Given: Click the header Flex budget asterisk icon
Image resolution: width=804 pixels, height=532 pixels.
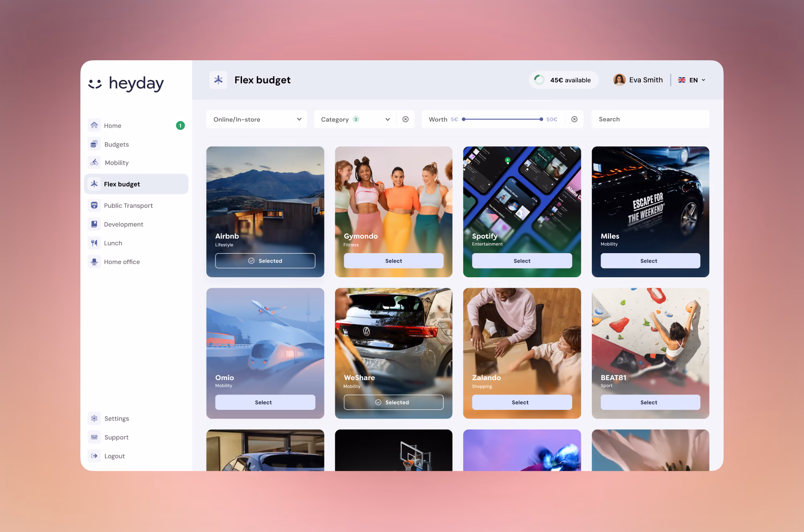Looking at the screenshot, I should pyautogui.click(x=218, y=80).
